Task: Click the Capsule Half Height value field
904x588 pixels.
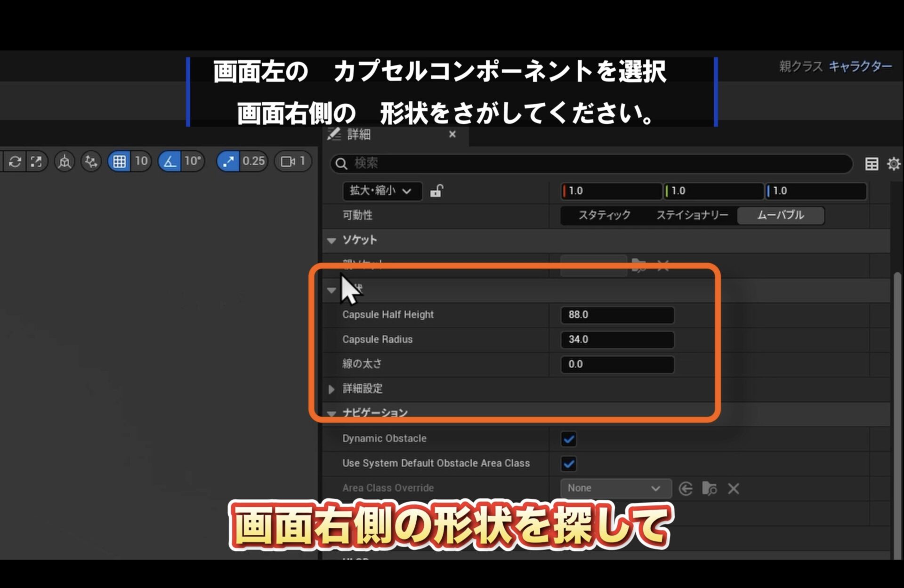Action: point(617,315)
